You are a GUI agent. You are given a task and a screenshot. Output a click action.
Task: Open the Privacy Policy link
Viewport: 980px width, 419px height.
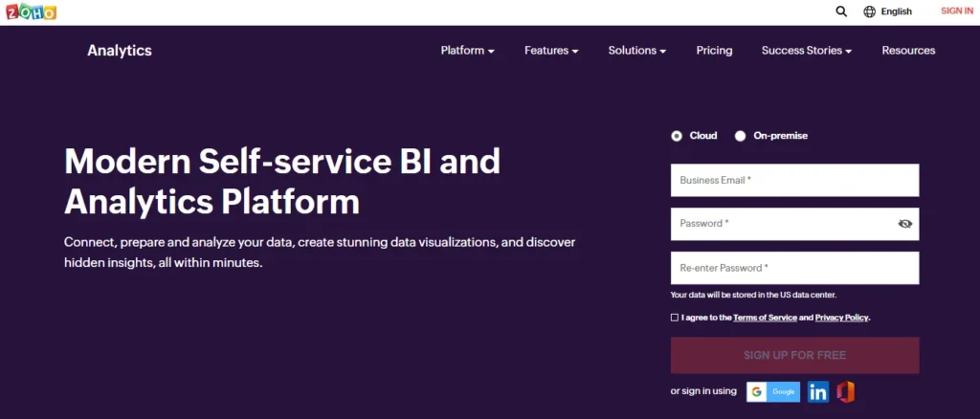[x=842, y=318]
